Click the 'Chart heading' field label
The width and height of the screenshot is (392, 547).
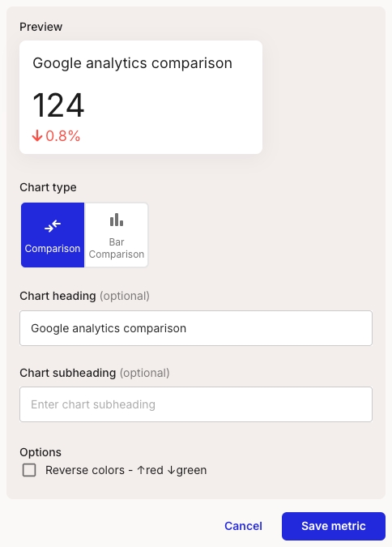tap(58, 296)
